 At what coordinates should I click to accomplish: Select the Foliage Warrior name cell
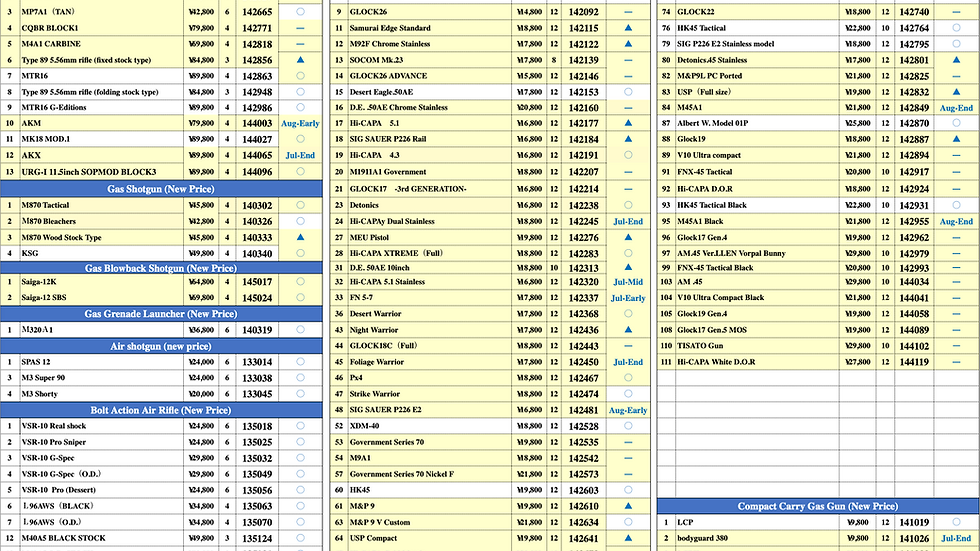click(x=429, y=362)
